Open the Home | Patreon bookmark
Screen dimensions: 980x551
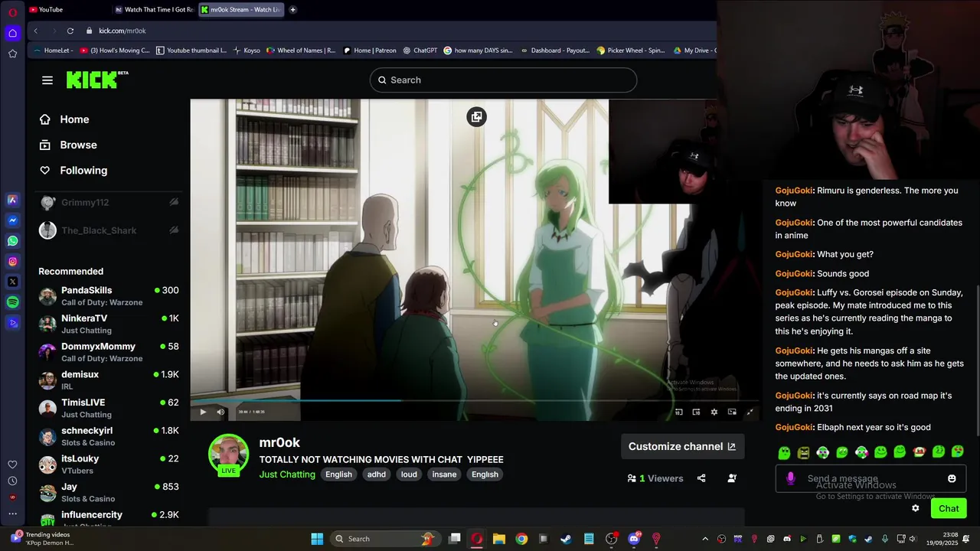pyautogui.click(x=370, y=51)
